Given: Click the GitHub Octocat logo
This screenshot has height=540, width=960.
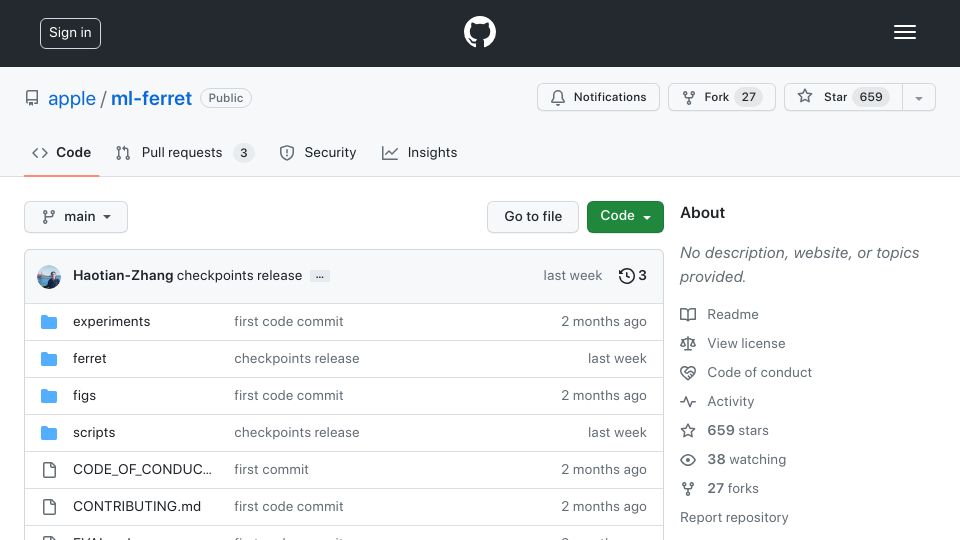Looking at the screenshot, I should [479, 32].
